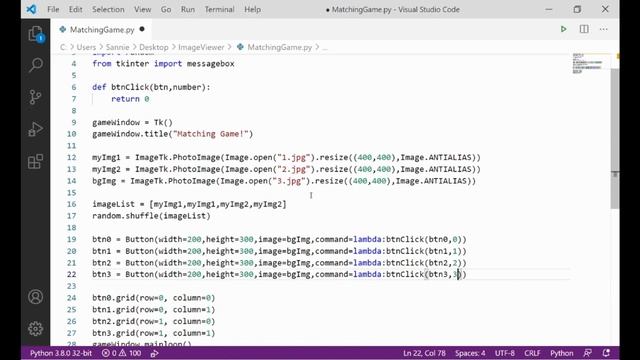Click "btn0.grid(row=0, column=0)" line
The width and height of the screenshot is (640, 360).
click(x=153, y=298)
